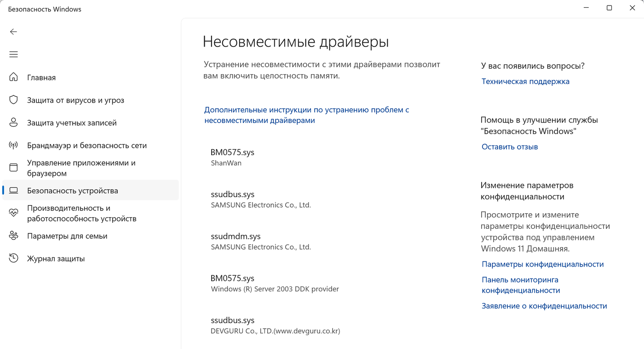The height and width of the screenshot is (349, 644).
Task: Click the shield icon for virus protection
Action: 13,100
